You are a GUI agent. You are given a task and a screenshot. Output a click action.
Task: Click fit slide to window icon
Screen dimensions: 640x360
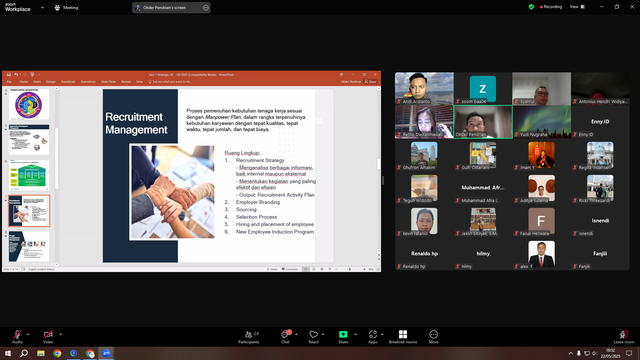[378, 269]
